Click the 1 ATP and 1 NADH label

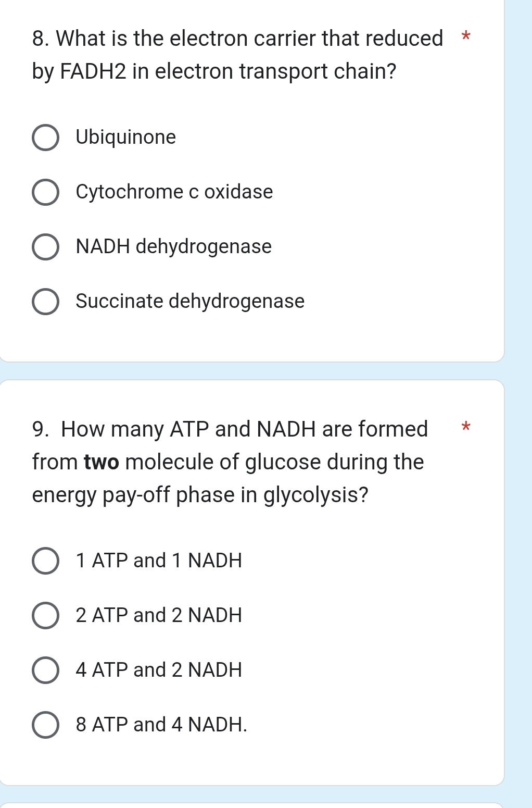[158, 561]
